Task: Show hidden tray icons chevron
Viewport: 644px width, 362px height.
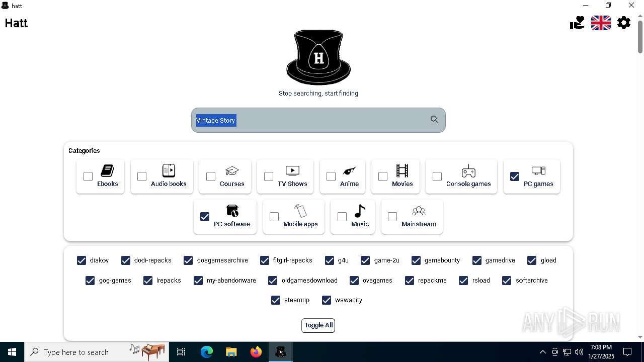Action: pyautogui.click(x=542, y=352)
